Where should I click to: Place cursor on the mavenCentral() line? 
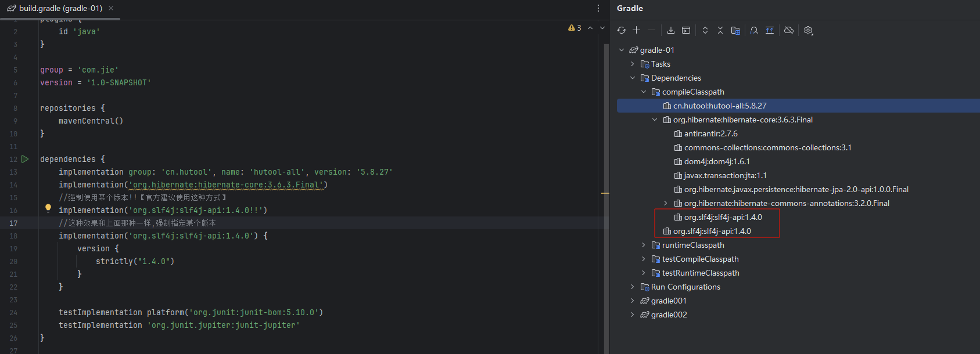[x=91, y=121]
